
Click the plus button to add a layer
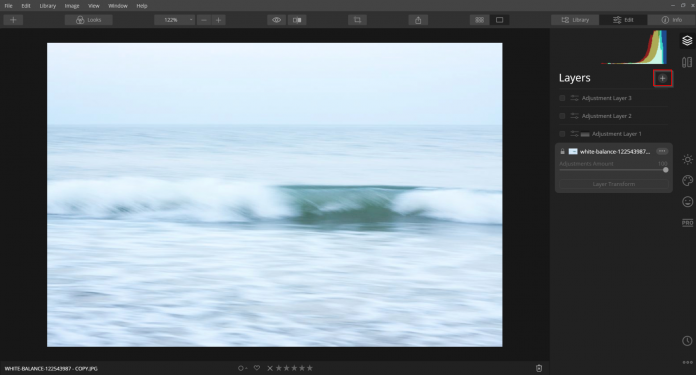point(663,79)
